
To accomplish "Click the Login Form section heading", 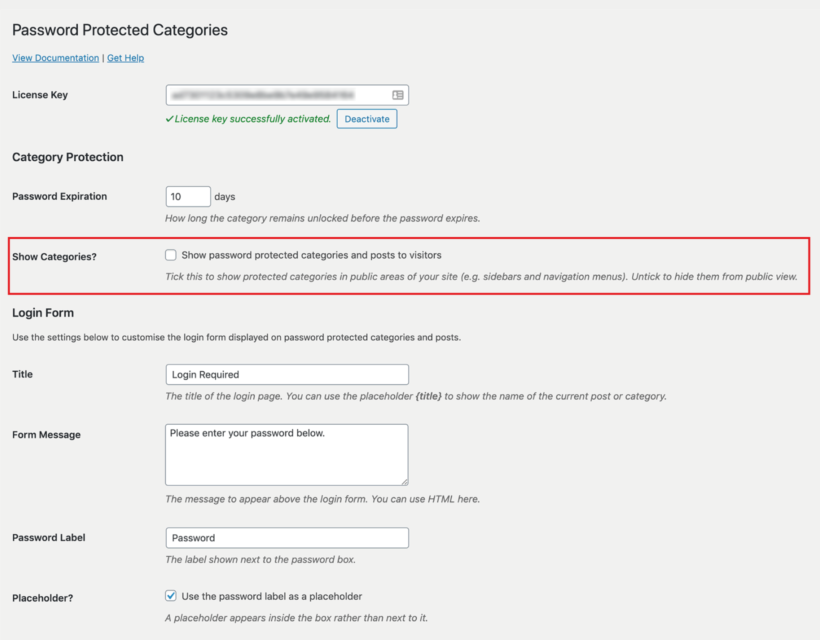I will point(43,312).
